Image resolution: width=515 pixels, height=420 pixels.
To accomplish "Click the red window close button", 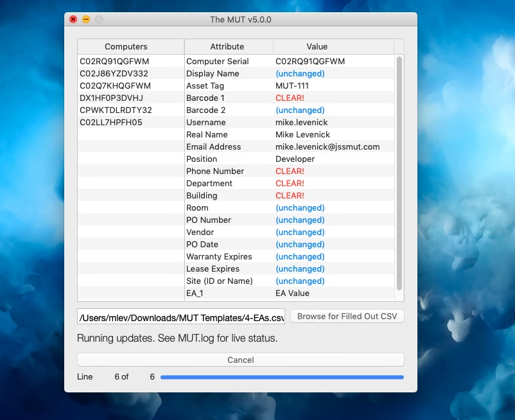I will click(73, 19).
